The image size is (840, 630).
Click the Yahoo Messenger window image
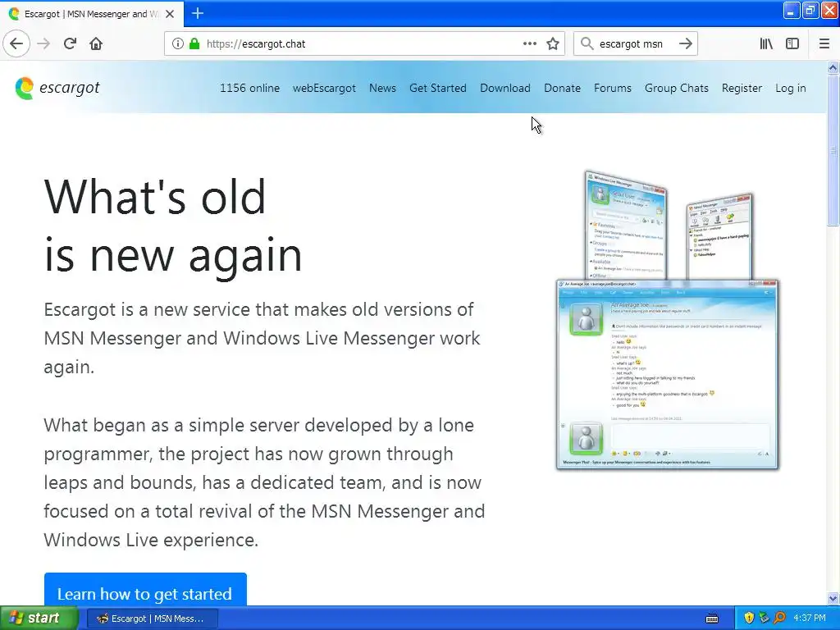[x=720, y=237]
